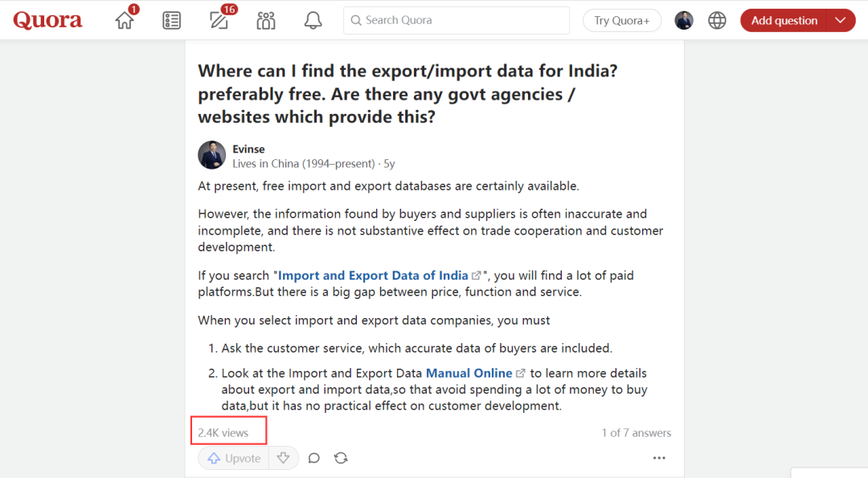The width and height of the screenshot is (868, 478).
Task: Upvote Evinse's answer
Action: (x=234, y=458)
